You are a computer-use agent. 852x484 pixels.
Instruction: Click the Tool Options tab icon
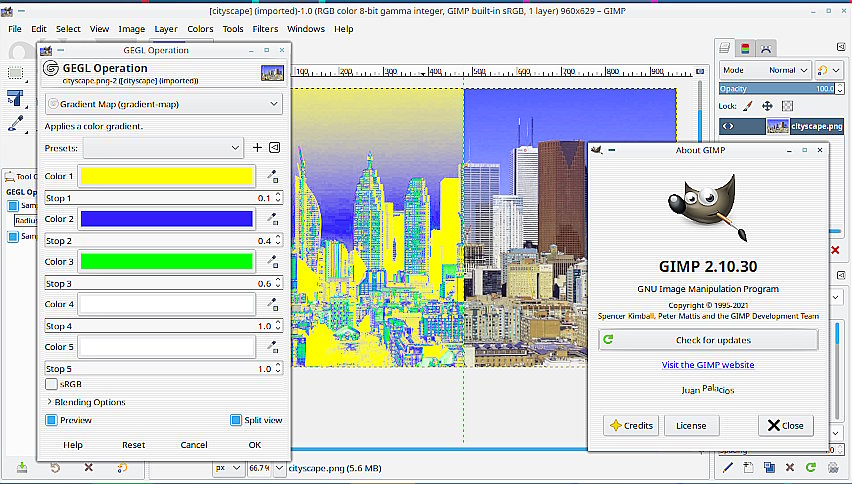[x=9, y=177]
